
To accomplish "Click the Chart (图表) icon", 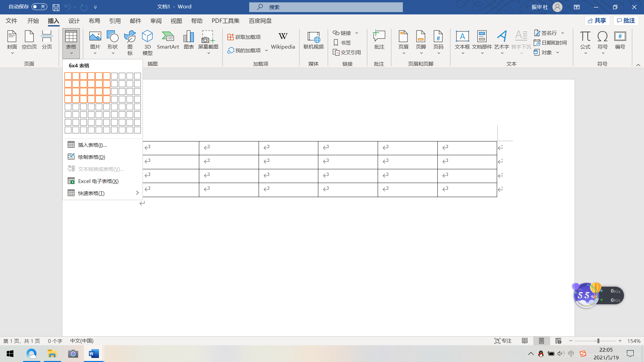I will point(189,40).
